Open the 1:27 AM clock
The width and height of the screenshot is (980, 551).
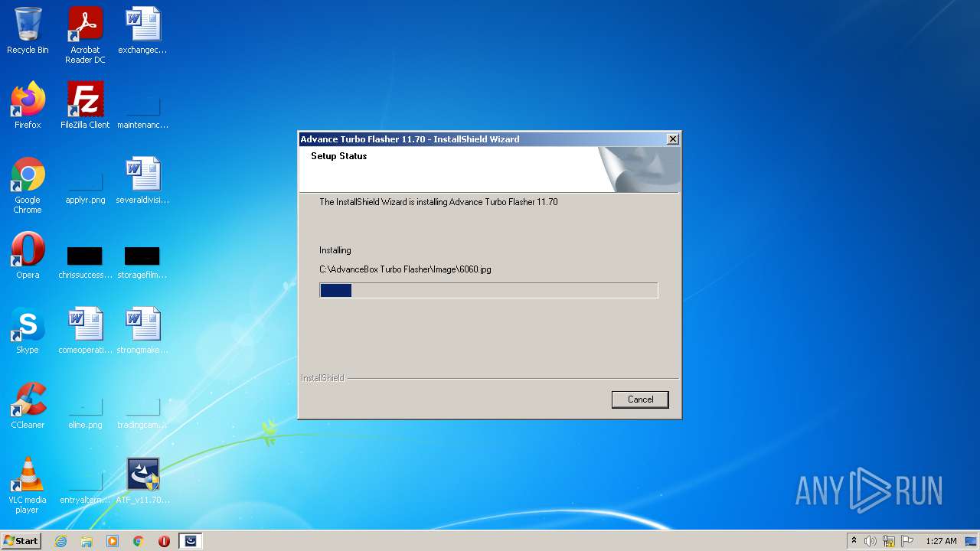pyautogui.click(x=941, y=541)
